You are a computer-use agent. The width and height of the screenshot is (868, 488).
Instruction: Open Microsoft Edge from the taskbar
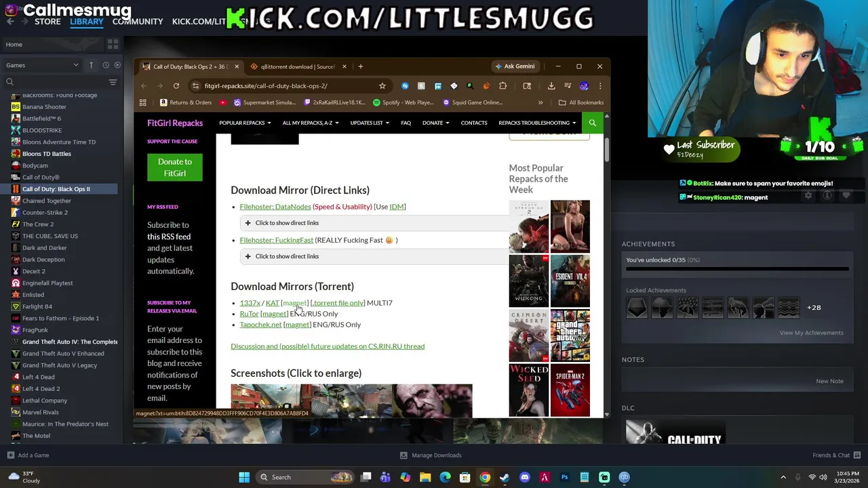point(445,477)
